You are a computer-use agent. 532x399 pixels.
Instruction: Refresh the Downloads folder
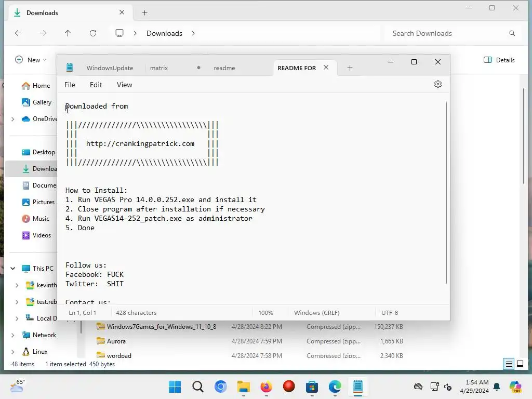pos(93,33)
